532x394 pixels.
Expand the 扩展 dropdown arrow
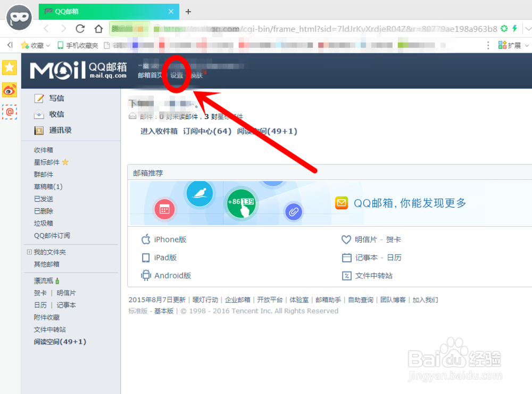pyautogui.click(x=527, y=45)
